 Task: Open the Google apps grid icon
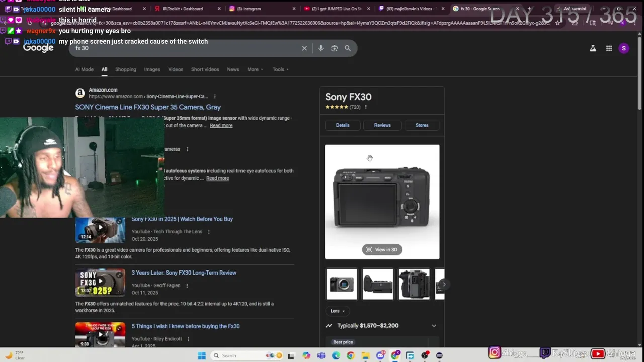609,48
